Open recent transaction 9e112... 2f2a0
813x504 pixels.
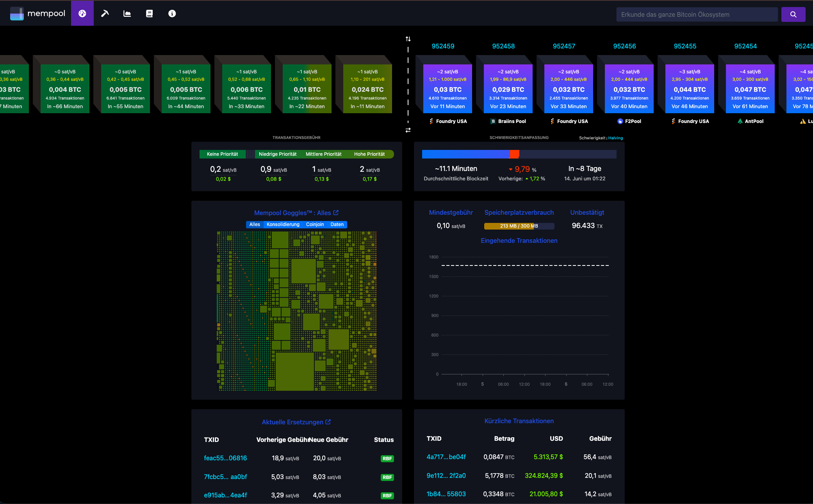point(446,476)
